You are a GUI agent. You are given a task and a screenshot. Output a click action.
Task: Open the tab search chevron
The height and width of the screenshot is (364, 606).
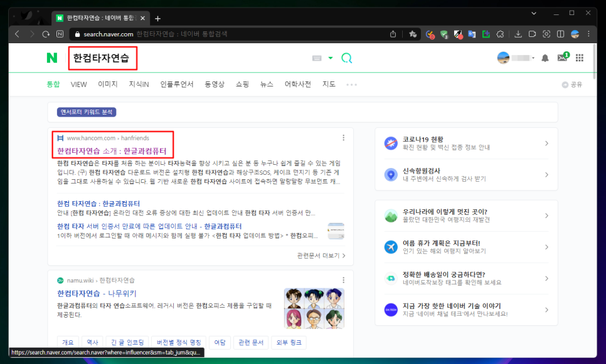pos(534,13)
